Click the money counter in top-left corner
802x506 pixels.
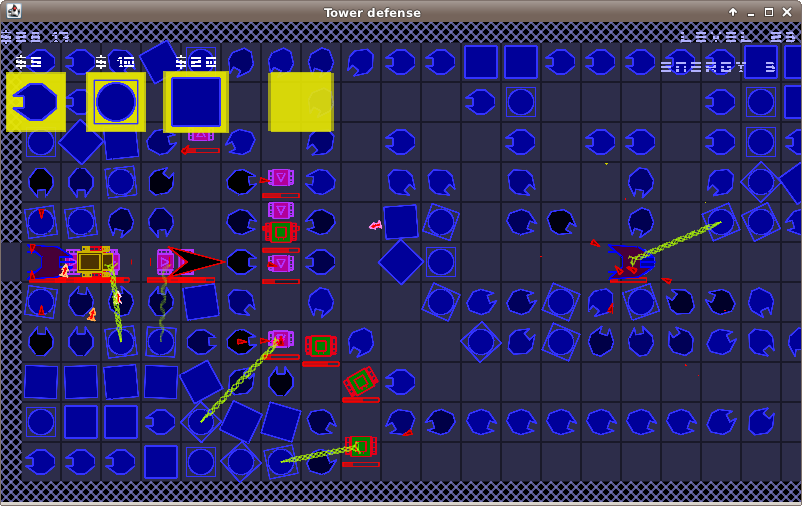click(x=36, y=37)
